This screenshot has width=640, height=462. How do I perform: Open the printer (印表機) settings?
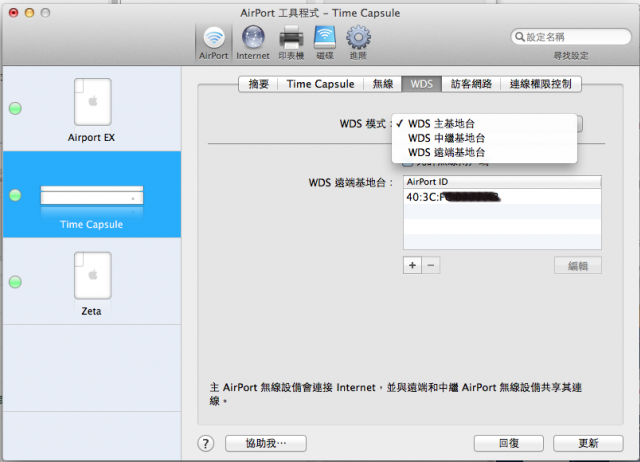coord(291,43)
